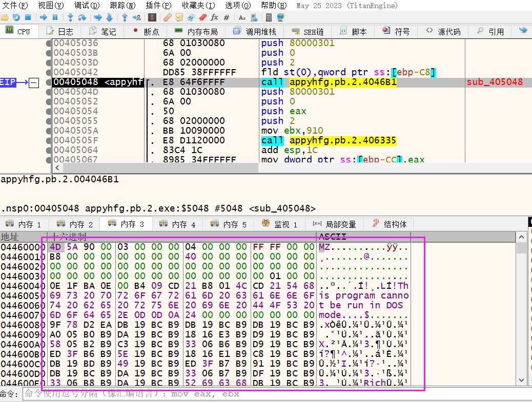Screen dimensions: 532x402
Task: Run the program with the arrow icon
Action: (x=44, y=17)
